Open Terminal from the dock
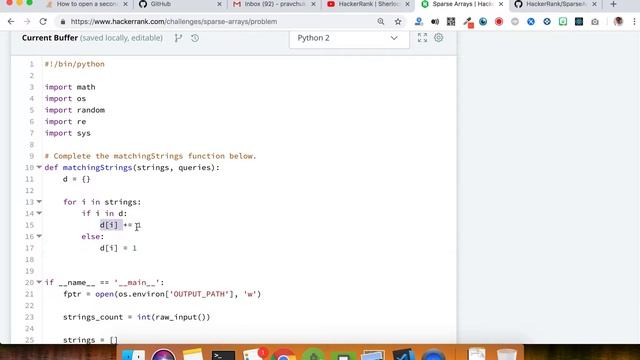 click(223, 355)
